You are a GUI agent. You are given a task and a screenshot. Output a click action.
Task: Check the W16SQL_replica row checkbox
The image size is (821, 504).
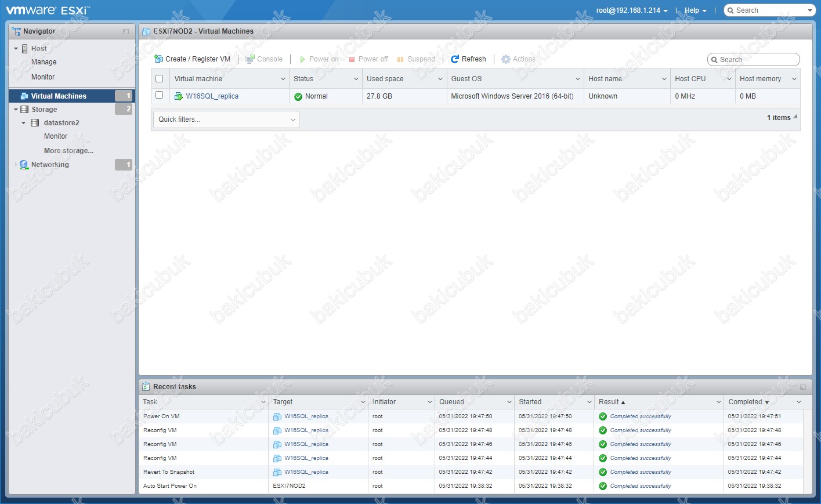pyautogui.click(x=160, y=95)
